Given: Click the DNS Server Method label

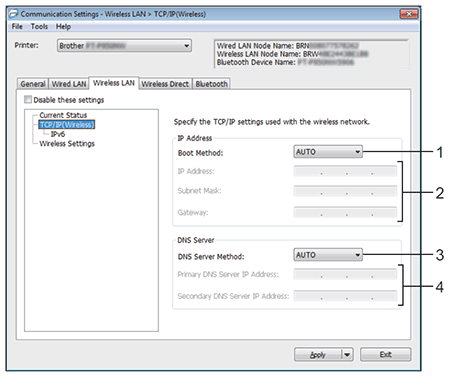Looking at the screenshot, I should coord(211,257).
